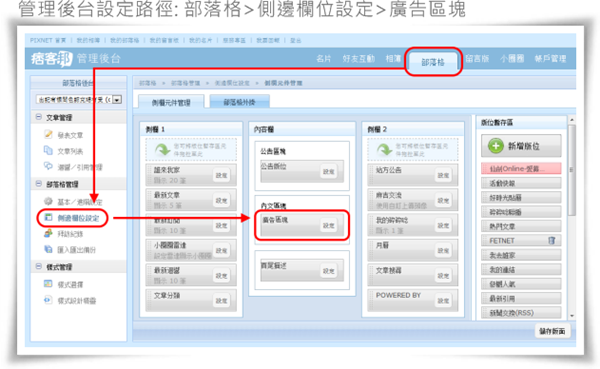Image resolution: width=600 pixels, height=369 pixels.
Task: Select the 熱門文章 widget in 版位暫存區
Action: pyautogui.click(x=521, y=226)
